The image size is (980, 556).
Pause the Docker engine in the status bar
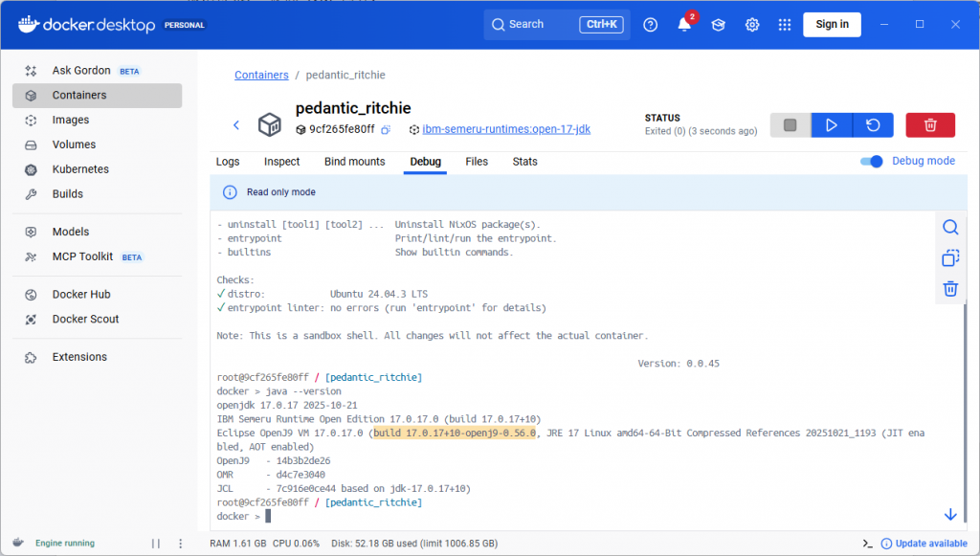156,544
